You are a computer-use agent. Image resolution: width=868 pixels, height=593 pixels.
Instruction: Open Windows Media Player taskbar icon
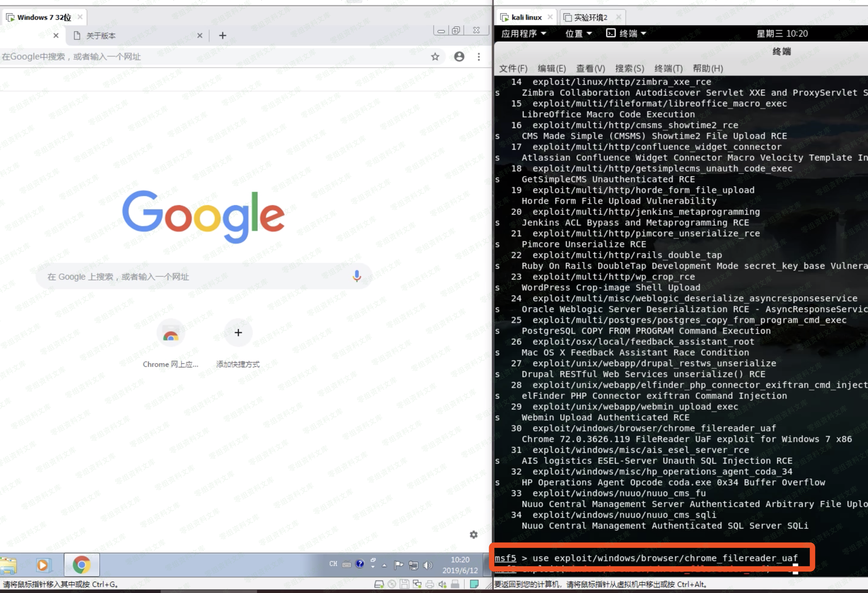point(42,565)
